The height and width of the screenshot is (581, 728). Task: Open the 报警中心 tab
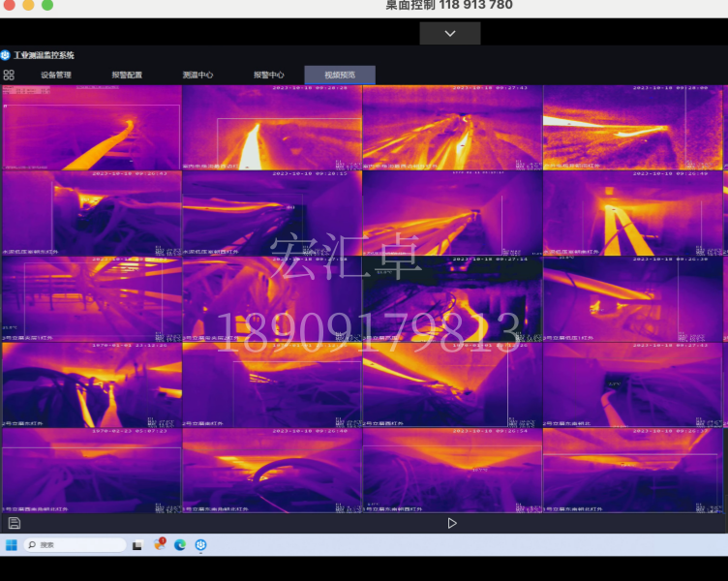[269, 75]
